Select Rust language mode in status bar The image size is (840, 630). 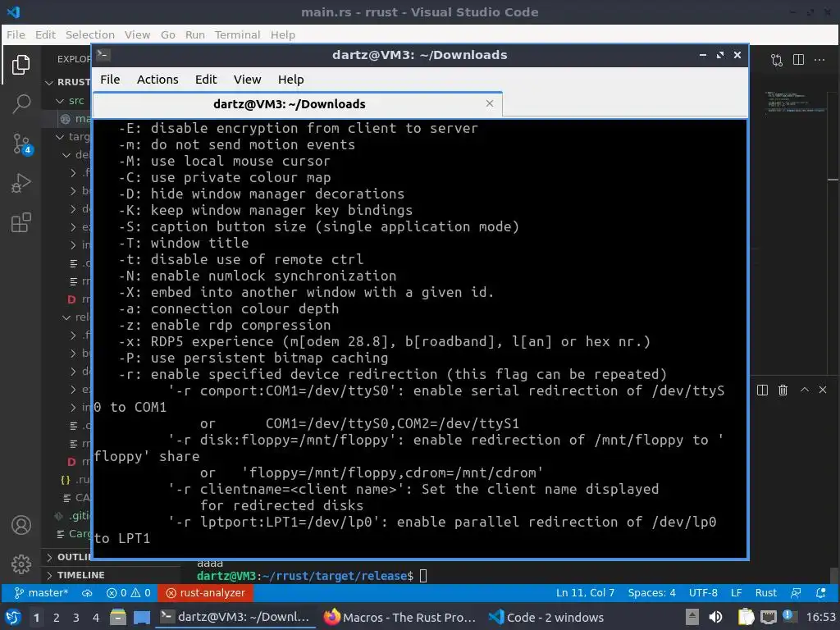coord(765,593)
